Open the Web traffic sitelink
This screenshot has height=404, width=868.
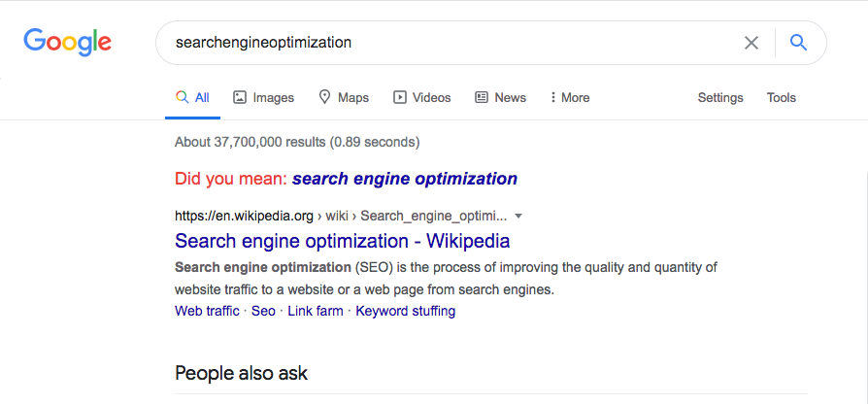pos(207,311)
